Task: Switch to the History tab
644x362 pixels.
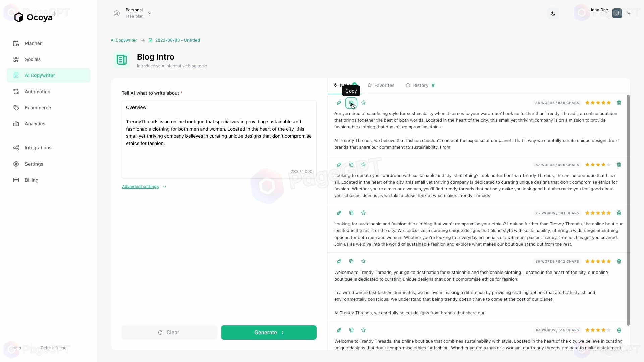Action: (420, 85)
